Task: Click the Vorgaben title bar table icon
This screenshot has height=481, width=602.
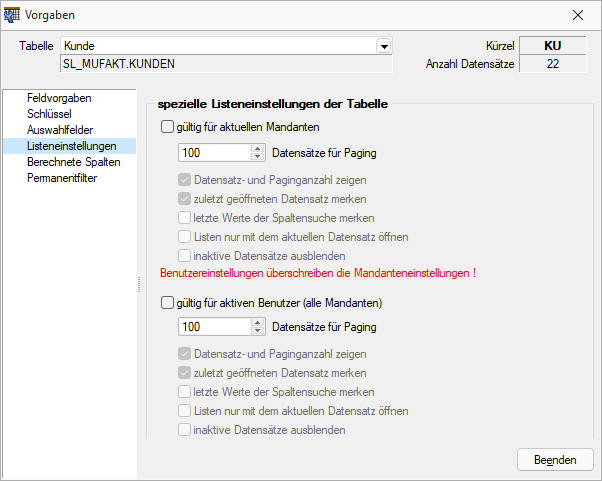Action: pyautogui.click(x=12, y=15)
